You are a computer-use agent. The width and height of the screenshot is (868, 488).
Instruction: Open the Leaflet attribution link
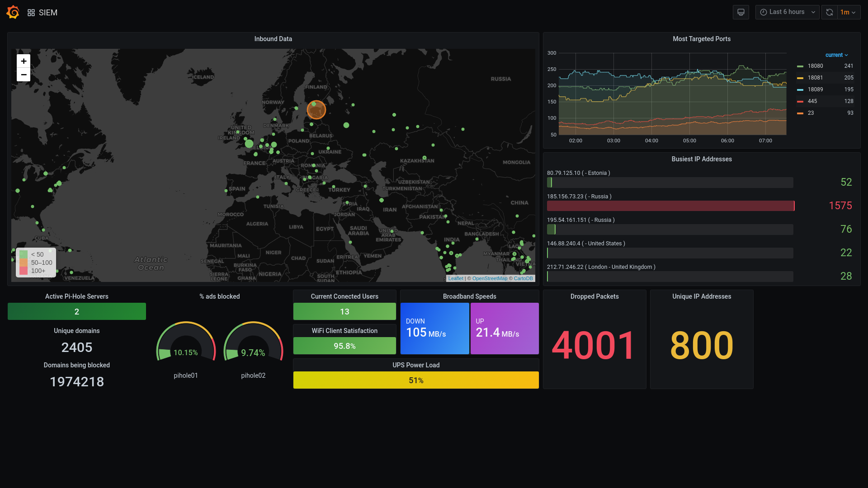(x=456, y=278)
